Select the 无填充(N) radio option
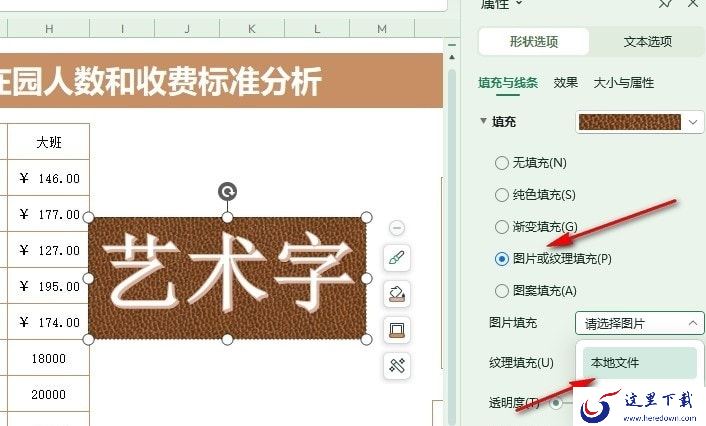706x426 pixels. (x=502, y=163)
